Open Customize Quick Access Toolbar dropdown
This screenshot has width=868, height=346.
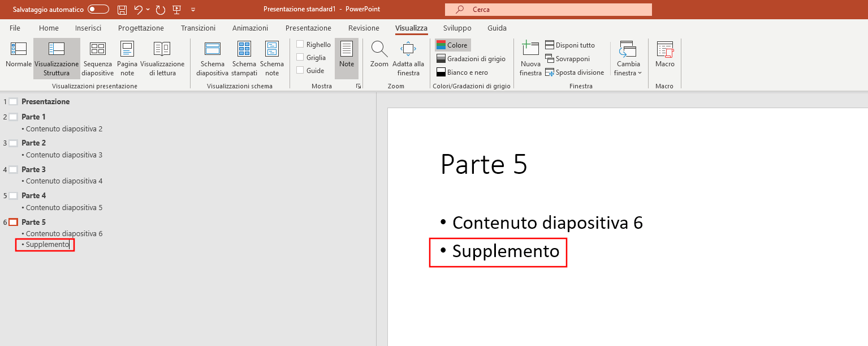pyautogui.click(x=193, y=10)
